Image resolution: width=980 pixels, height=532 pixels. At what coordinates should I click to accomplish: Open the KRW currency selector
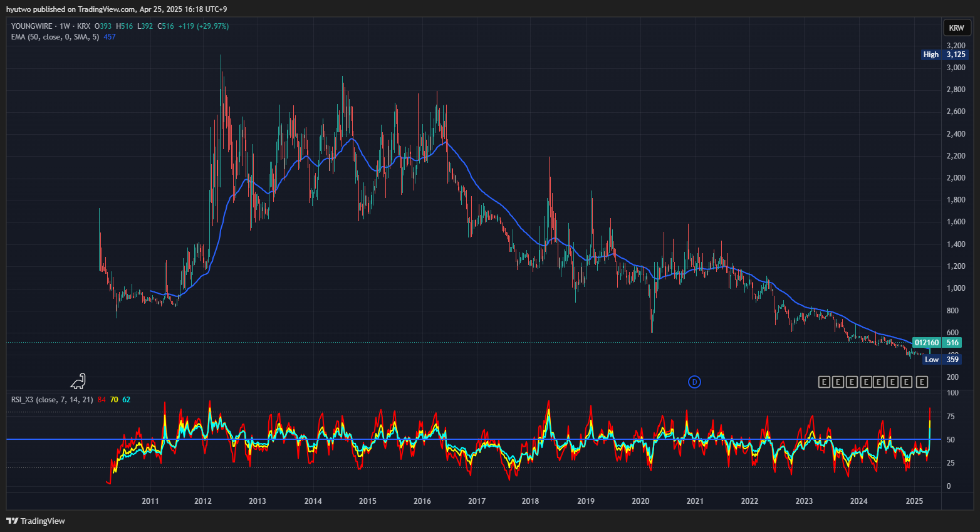pyautogui.click(x=956, y=28)
